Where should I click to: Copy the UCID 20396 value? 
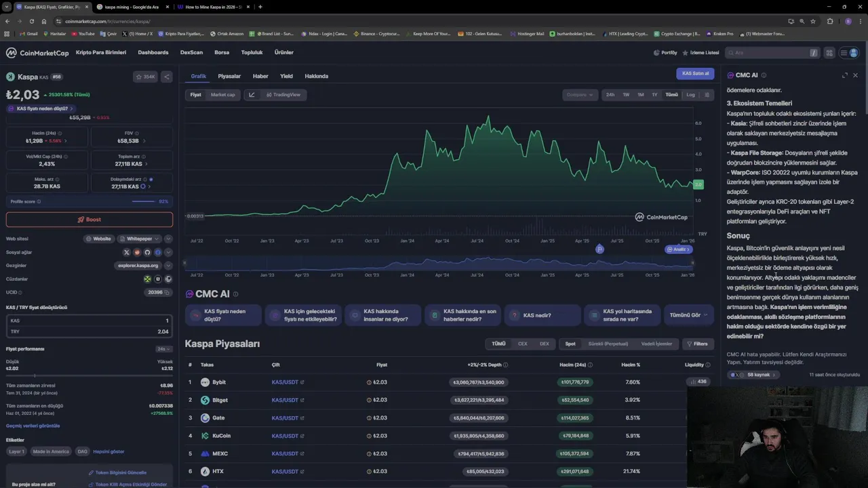click(168, 292)
